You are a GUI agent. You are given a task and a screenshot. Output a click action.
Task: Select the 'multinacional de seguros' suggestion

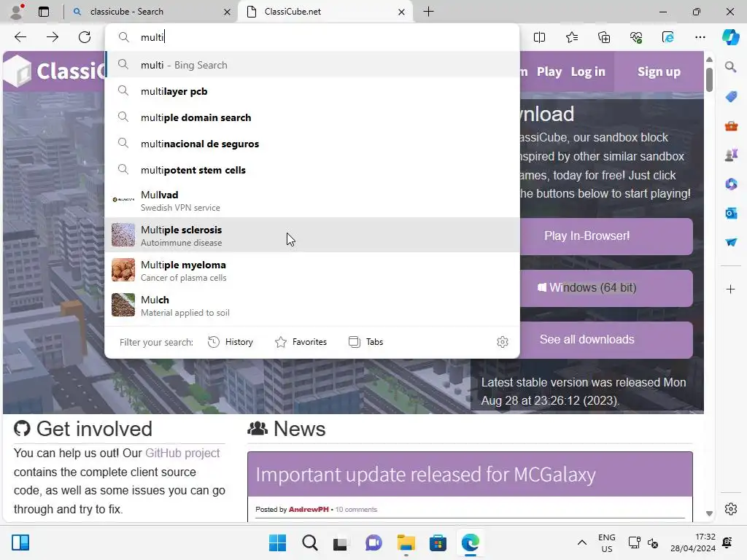(x=312, y=144)
